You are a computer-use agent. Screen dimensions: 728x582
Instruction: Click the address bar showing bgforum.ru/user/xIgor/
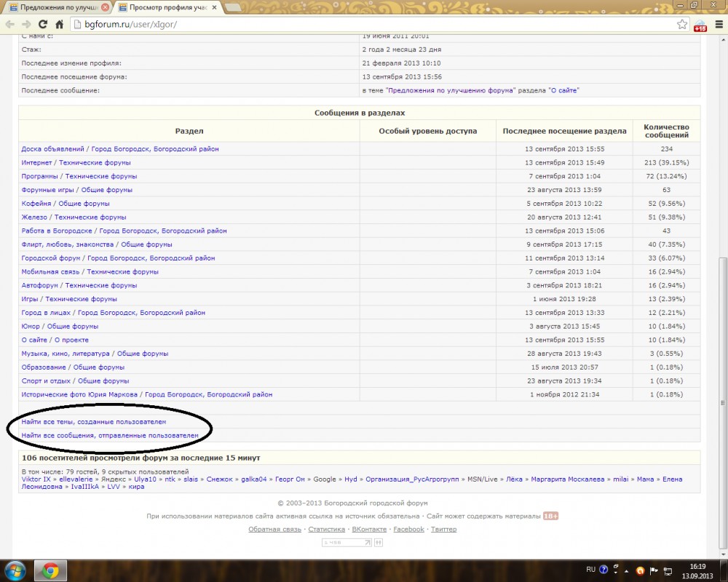(364, 24)
